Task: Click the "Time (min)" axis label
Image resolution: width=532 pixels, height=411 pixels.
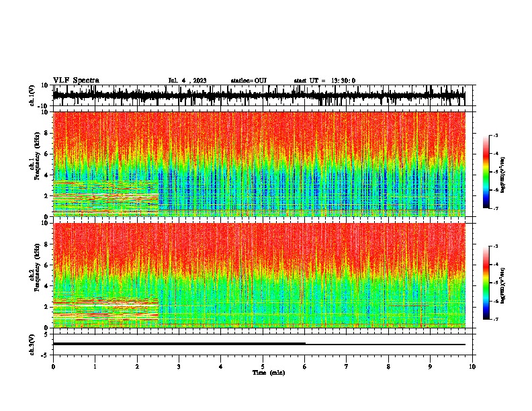Action: click(269, 373)
